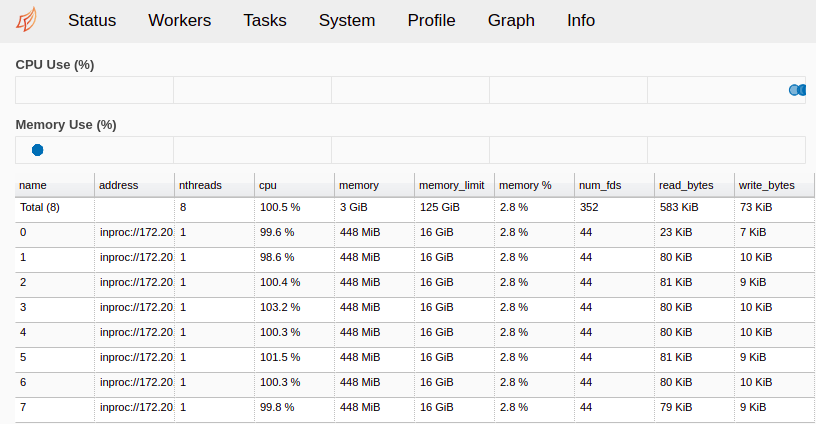Sort by memory_limit column header

click(x=451, y=185)
